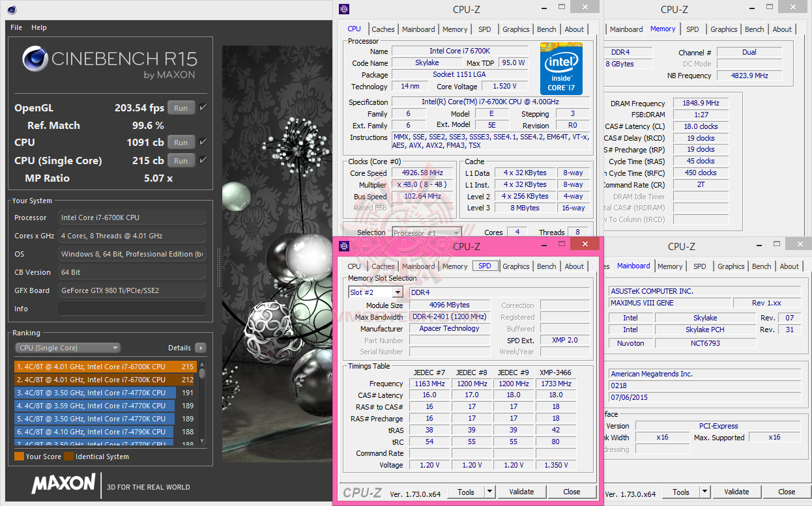
Task: Click CPU-Z icon in the CPU window title bar
Action: coord(344,8)
